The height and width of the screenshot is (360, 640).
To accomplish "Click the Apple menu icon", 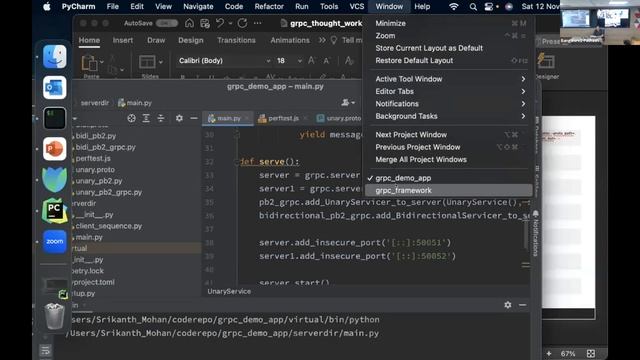I will pos(47,7).
